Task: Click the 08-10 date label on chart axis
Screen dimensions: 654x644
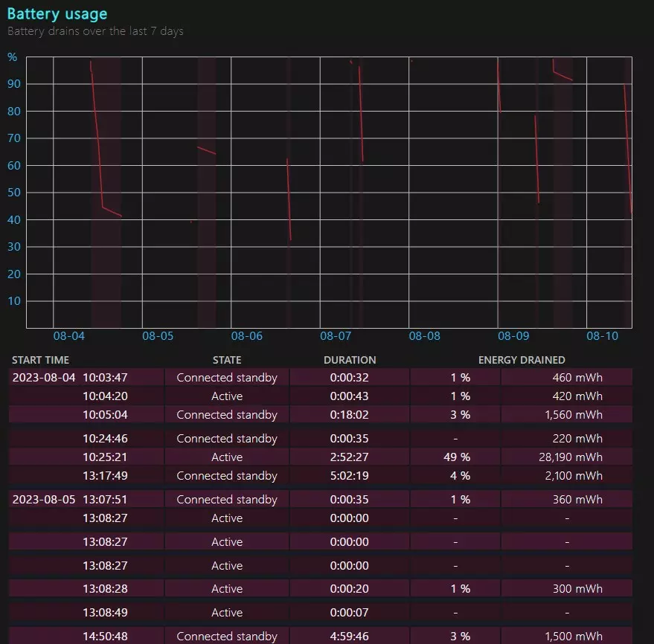Action: click(602, 336)
